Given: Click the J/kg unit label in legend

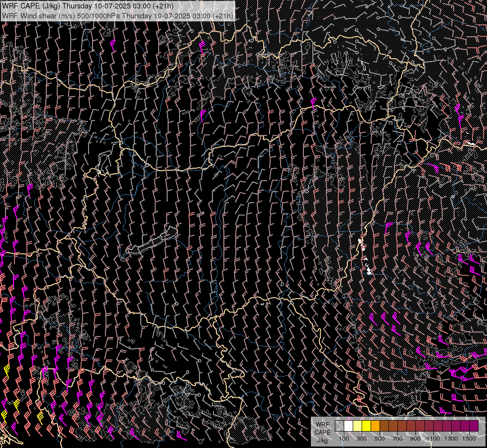Looking at the screenshot, I should pos(322,441).
